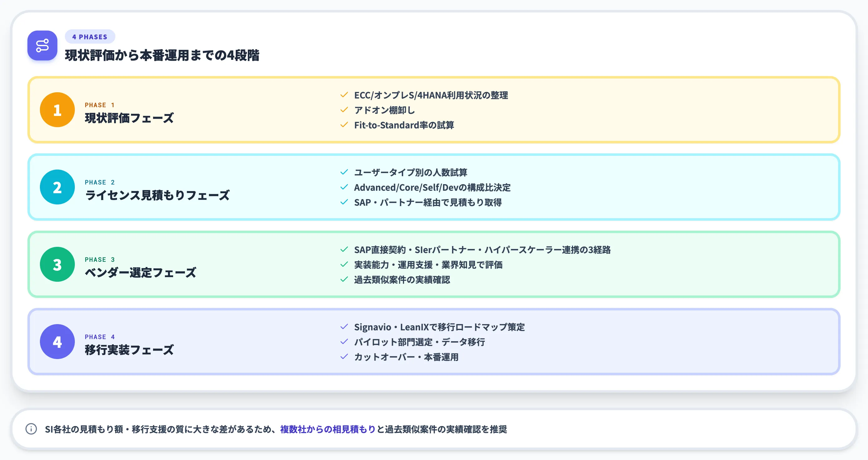Select the title 現状評価フェーズ
868x460 pixels.
129,118
